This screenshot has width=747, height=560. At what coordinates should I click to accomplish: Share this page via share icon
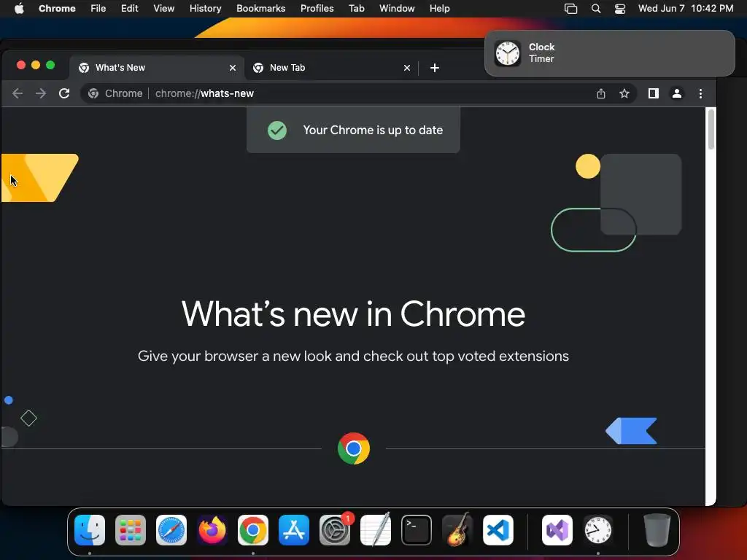tap(601, 93)
